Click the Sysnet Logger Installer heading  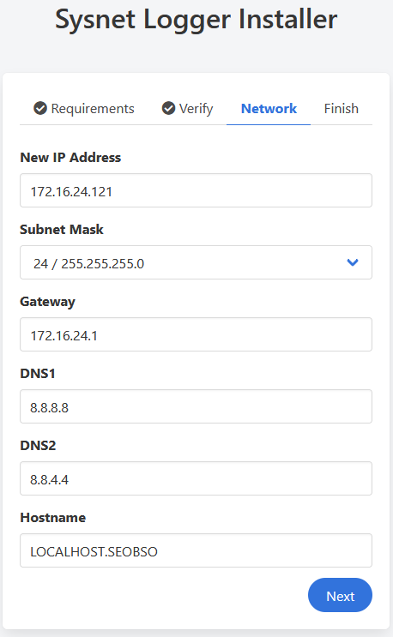(x=196, y=20)
